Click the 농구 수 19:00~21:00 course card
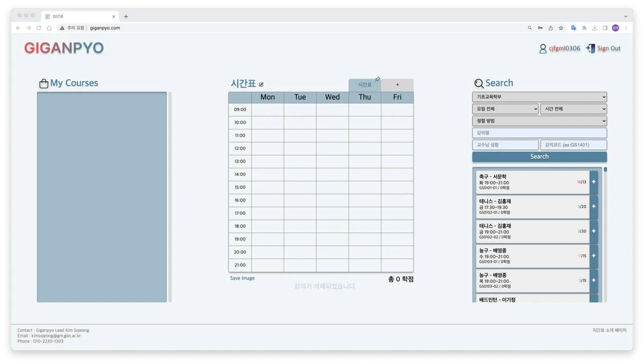Viewport: 644px width, 364px height. coord(533,256)
